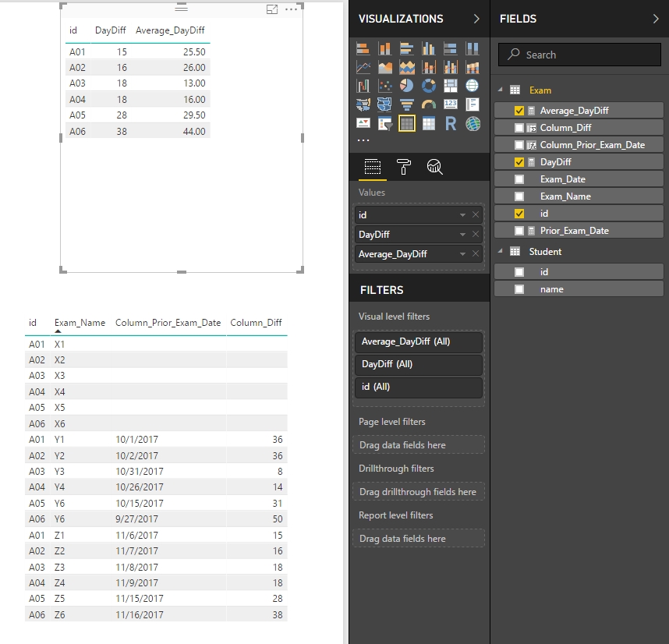Select the matrix visual

click(428, 124)
